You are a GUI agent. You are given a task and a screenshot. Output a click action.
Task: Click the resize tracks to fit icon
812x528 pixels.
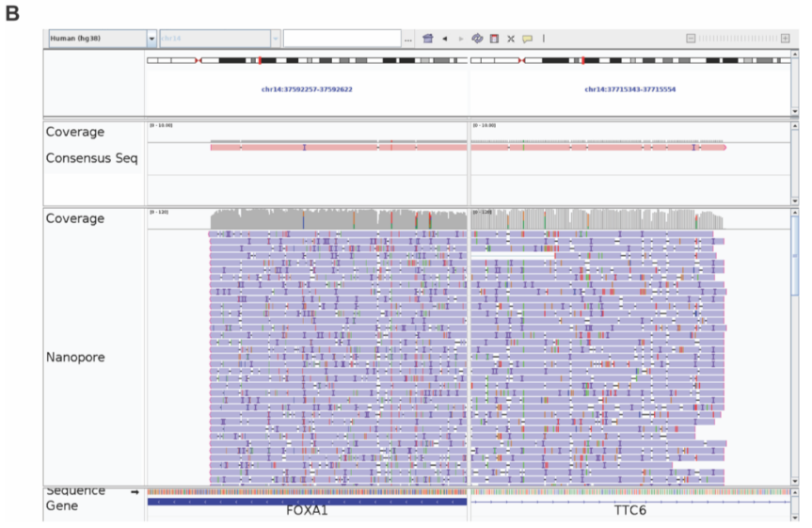(x=511, y=39)
